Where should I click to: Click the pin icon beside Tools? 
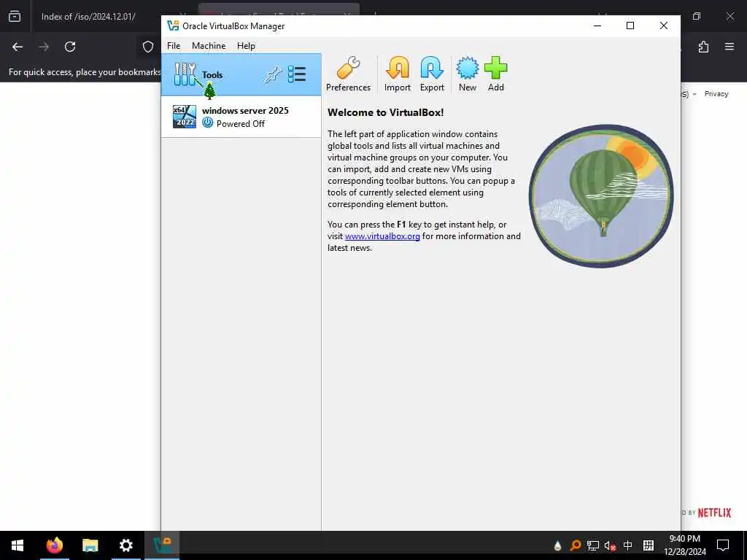[x=273, y=75]
